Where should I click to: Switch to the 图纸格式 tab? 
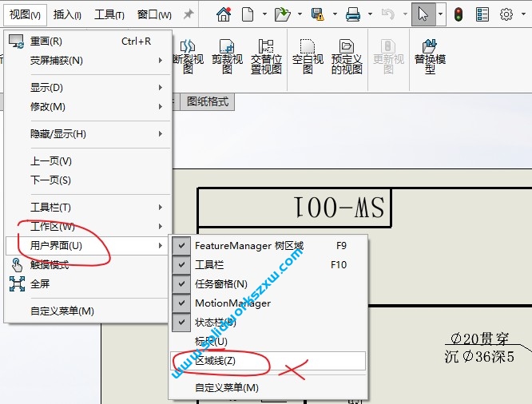[x=208, y=101]
